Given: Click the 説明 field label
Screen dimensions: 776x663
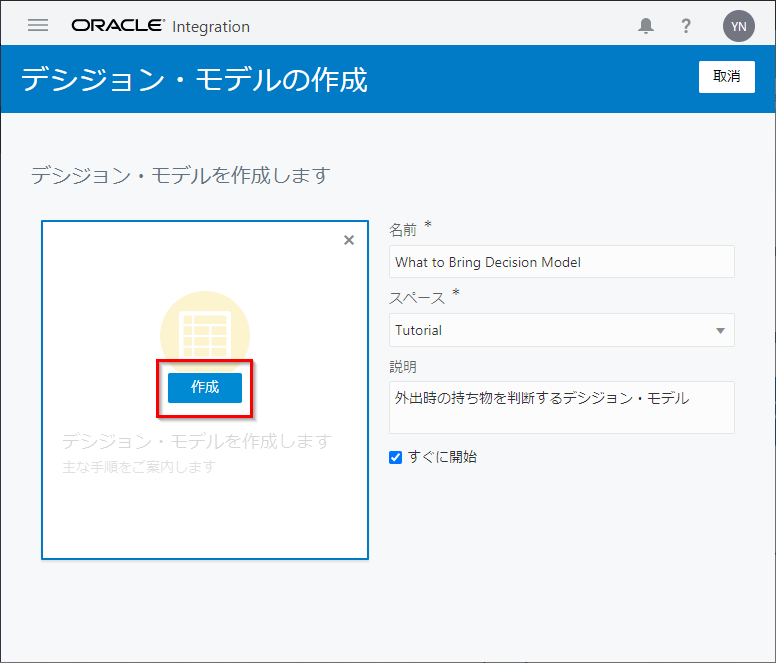Looking at the screenshot, I should [403, 366].
